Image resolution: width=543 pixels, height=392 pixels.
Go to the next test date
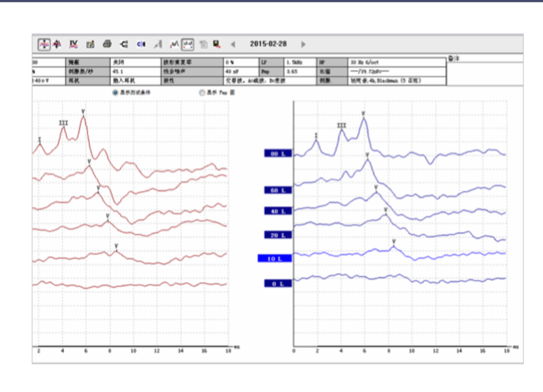point(303,44)
